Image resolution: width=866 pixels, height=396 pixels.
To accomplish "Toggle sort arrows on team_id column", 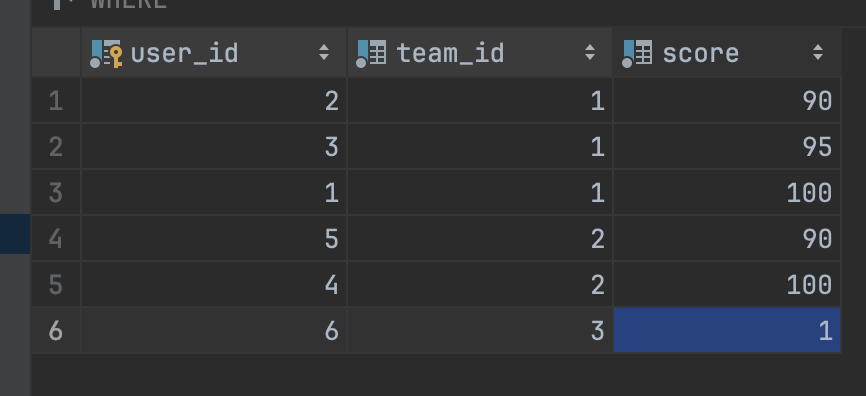I will (590, 53).
